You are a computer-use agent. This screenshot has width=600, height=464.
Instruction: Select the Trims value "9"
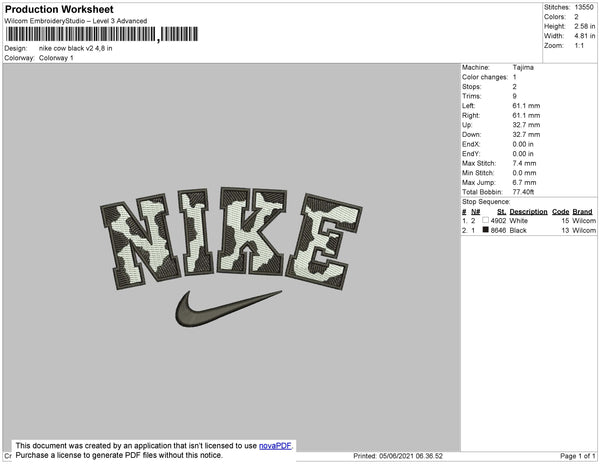515,96
